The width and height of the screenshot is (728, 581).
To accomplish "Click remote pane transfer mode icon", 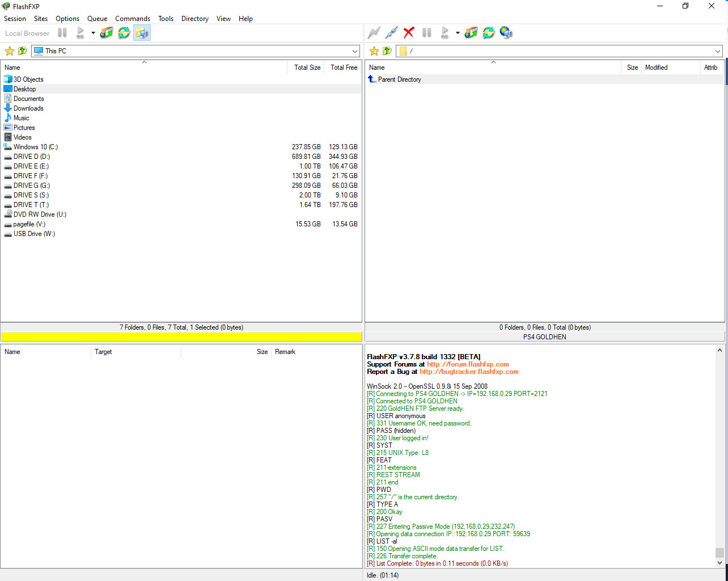I will pyautogui.click(x=471, y=33).
